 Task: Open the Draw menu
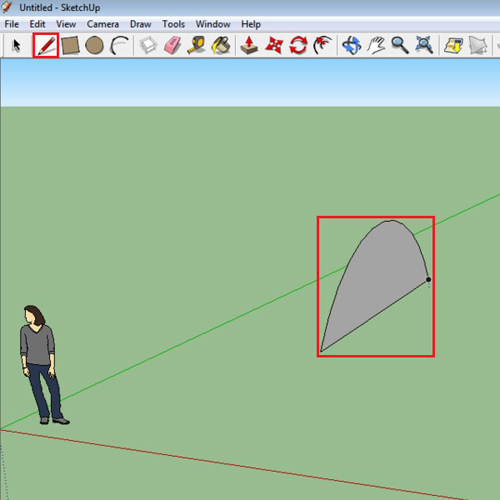[140, 24]
